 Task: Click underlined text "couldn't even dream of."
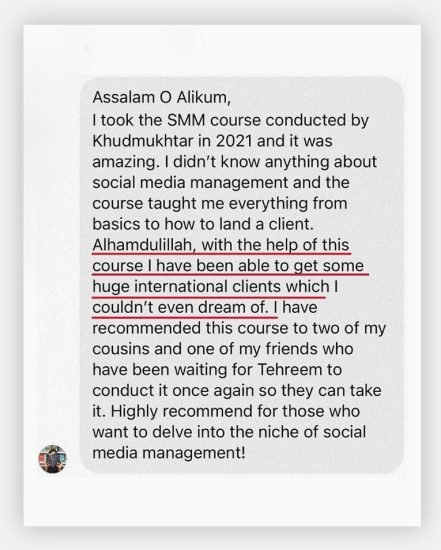click(181, 308)
